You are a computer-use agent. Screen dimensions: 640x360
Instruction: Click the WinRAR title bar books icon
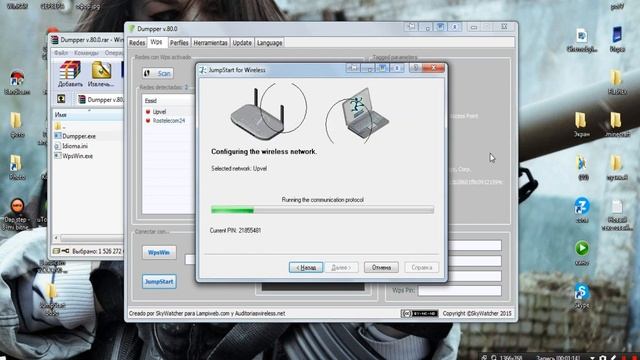(x=55, y=40)
